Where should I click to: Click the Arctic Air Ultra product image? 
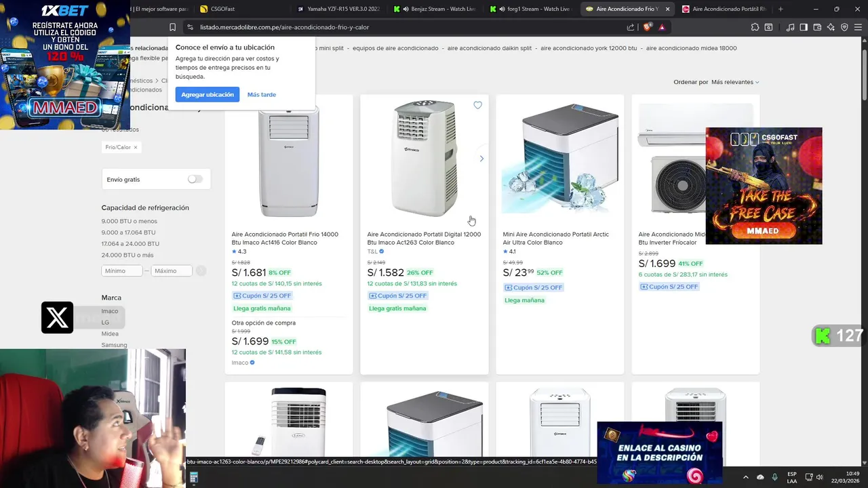pyautogui.click(x=560, y=159)
